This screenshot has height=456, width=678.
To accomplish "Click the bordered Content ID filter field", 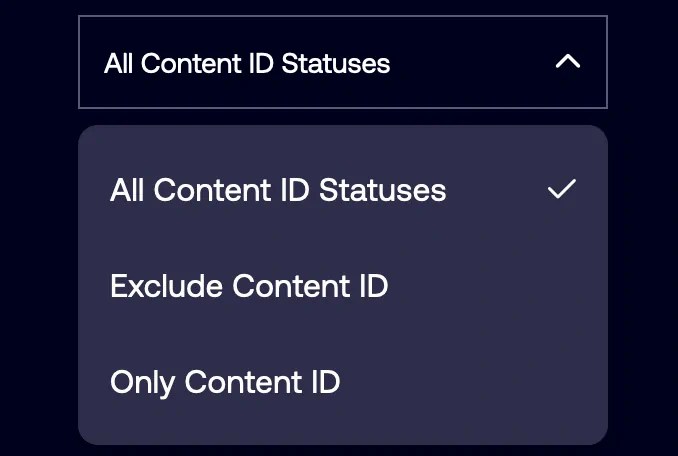I will click(x=342, y=63).
